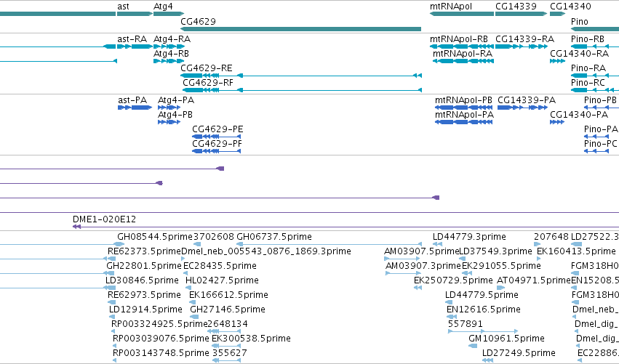Click 'Dmel_neb_005543_0876_1869.3prime' label
This screenshot has height=364, width=619.
click(x=266, y=251)
